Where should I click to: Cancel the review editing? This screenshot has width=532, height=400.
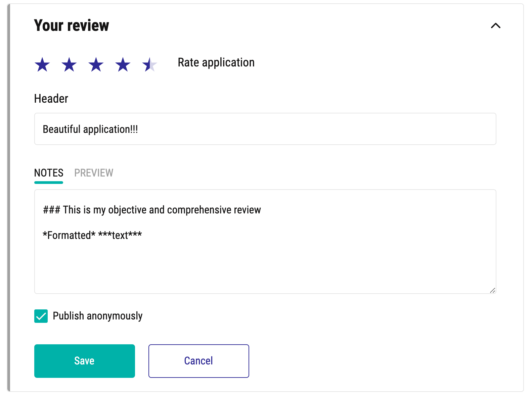click(x=199, y=361)
